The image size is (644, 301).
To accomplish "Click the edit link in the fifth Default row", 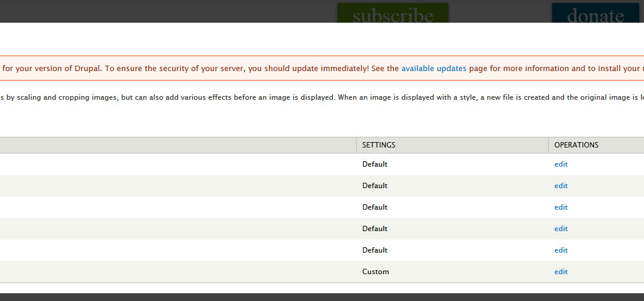I will 561,250.
